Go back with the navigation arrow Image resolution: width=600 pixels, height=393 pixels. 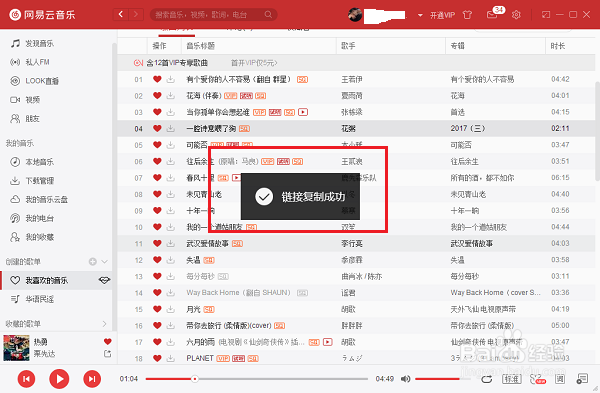coord(121,15)
